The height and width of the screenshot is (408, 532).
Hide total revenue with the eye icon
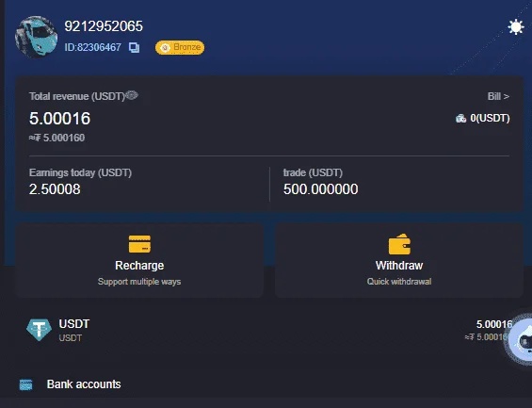132,96
